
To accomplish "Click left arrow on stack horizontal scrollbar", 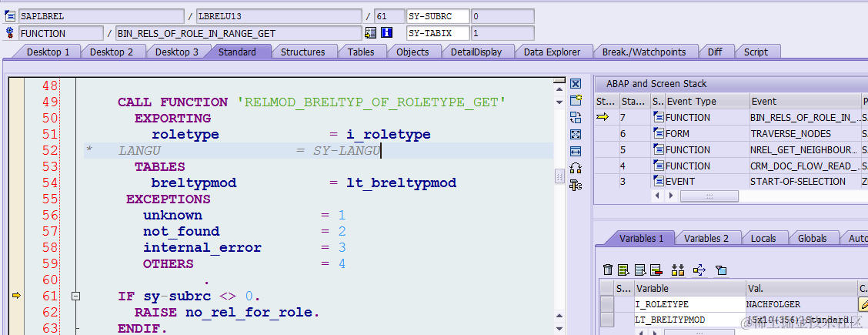I will point(658,196).
